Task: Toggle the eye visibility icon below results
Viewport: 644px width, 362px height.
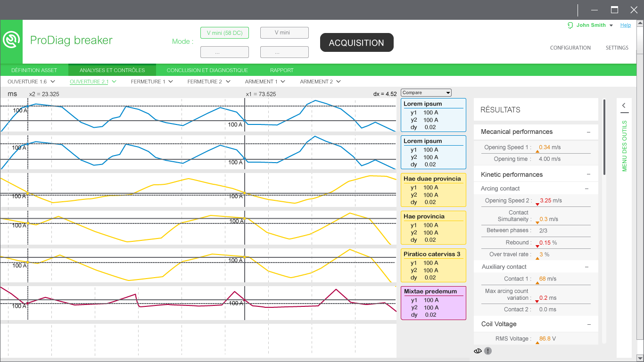Action: (x=478, y=351)
